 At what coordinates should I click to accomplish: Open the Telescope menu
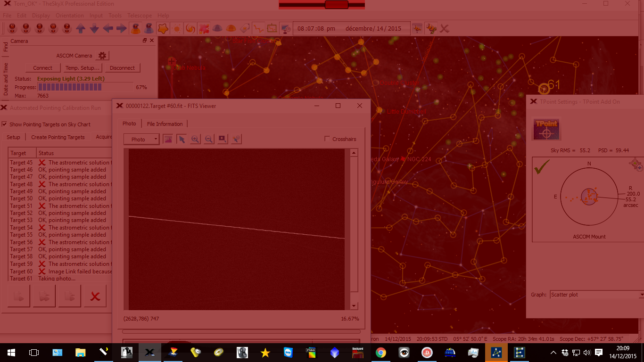[140, 16]
